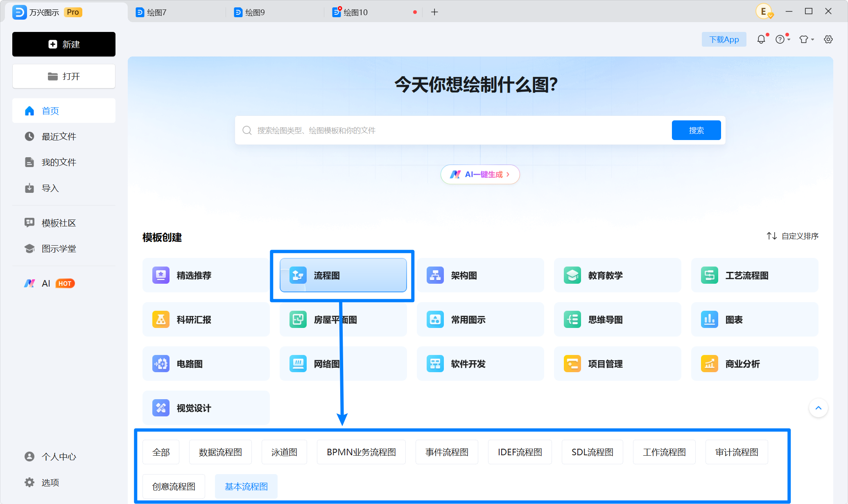This screenshot has height=504, width=848.
Task: Click AI一键生成 pill button
Action: [x=480, y=174]
